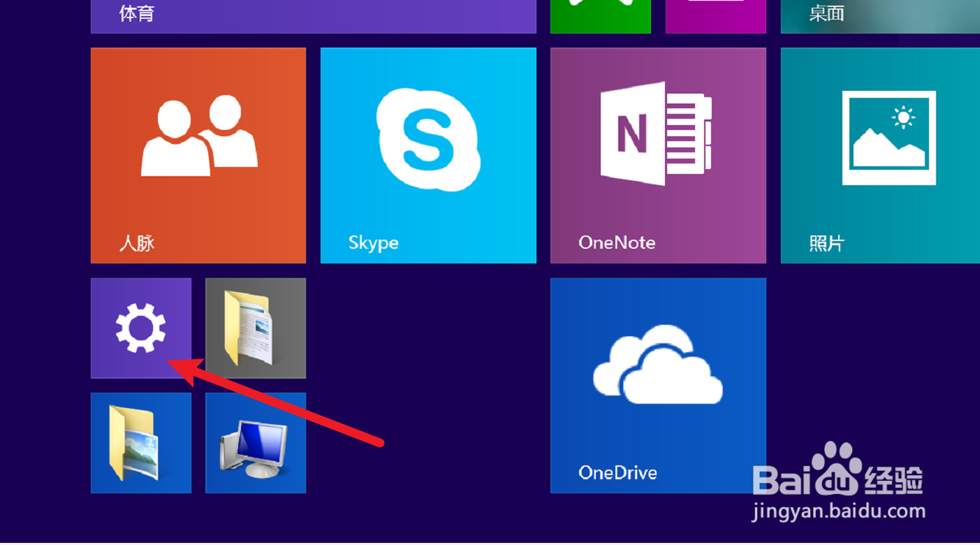Launch the Skype tile
Viewport: 980px width, 545px height.
pos(428,155)
